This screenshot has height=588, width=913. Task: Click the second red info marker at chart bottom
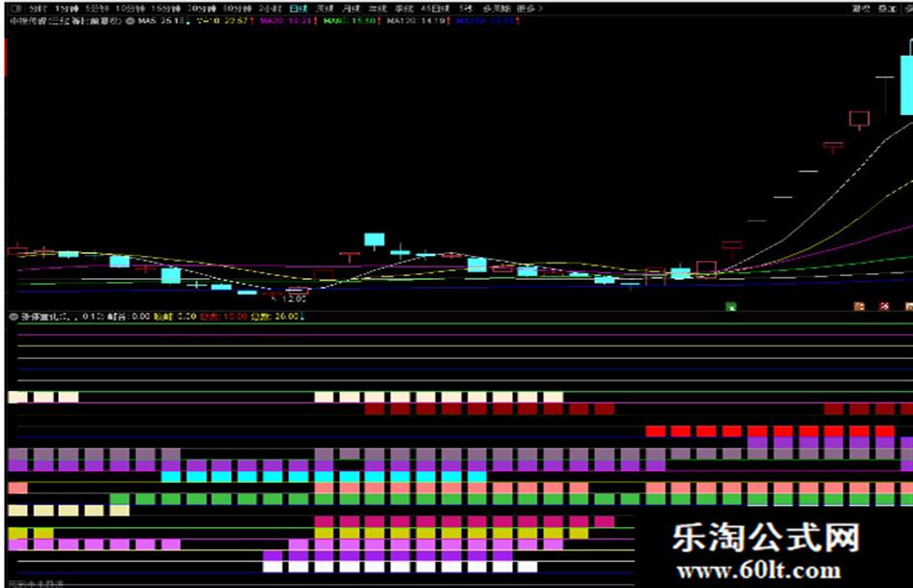click(x=884, y=306)
